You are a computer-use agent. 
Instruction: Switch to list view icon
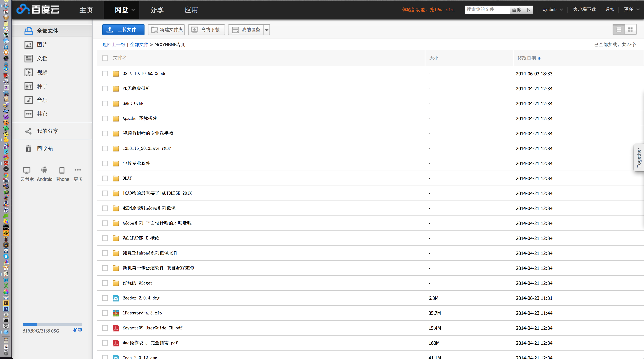point(619,30)
